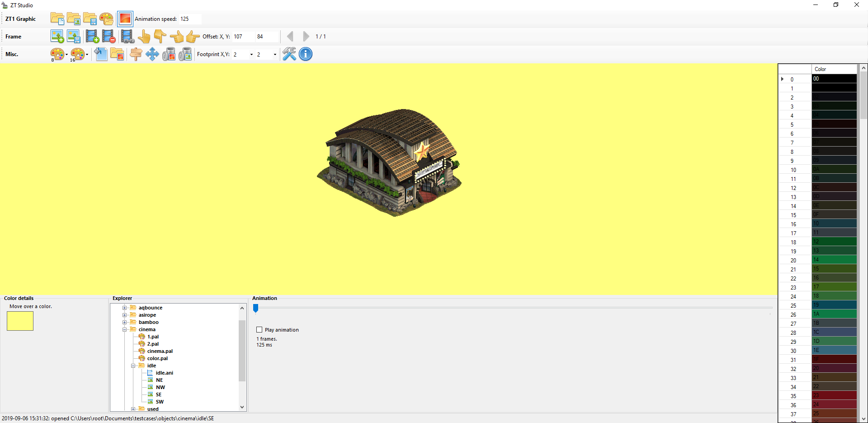This screenshot has width=868, height=423.
Task: Open a ZT1 graphic file
Action: 73,19
